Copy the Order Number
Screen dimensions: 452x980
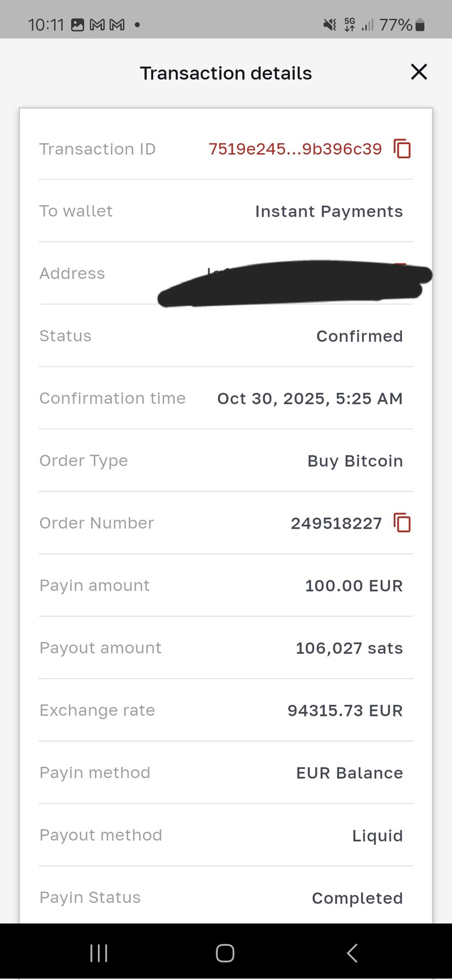click(402, 523)
